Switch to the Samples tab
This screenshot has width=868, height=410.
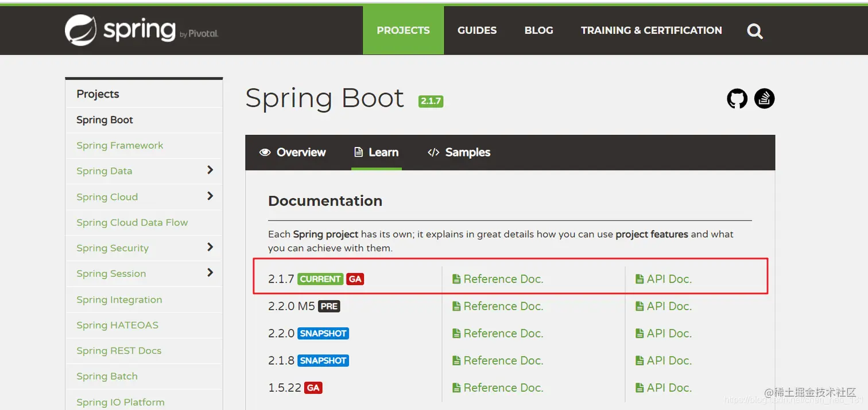tap(459, 152)
